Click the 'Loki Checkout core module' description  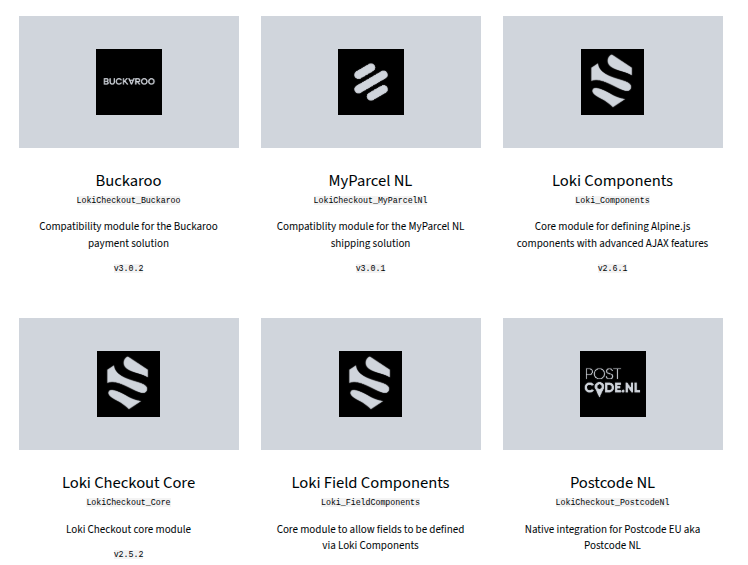128,529
